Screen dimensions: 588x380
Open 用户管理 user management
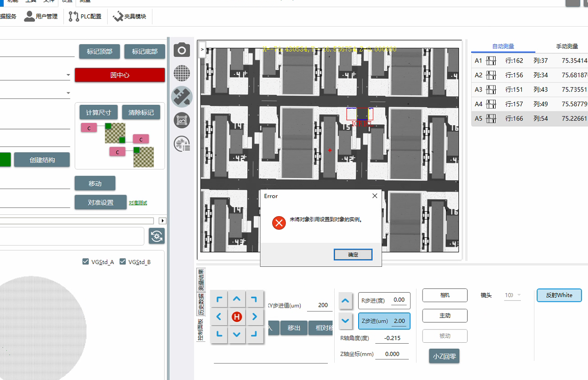click(41, 17)
